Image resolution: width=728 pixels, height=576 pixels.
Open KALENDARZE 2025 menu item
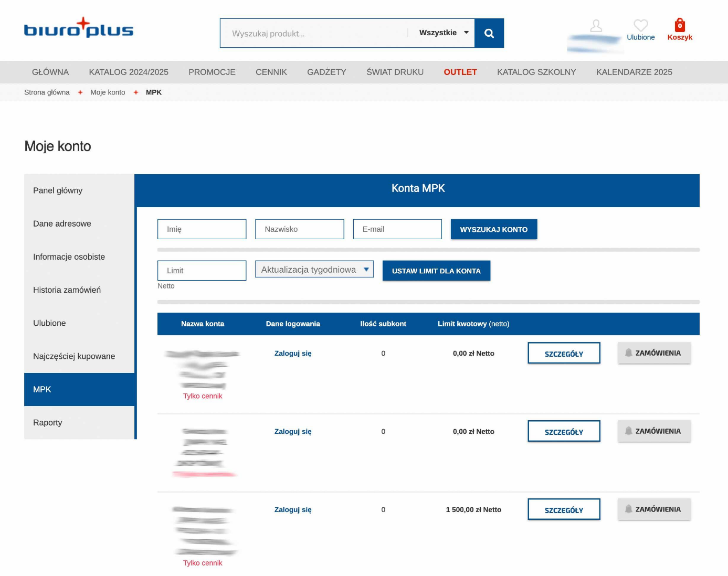pyautogui.click(x=634, y=72)
